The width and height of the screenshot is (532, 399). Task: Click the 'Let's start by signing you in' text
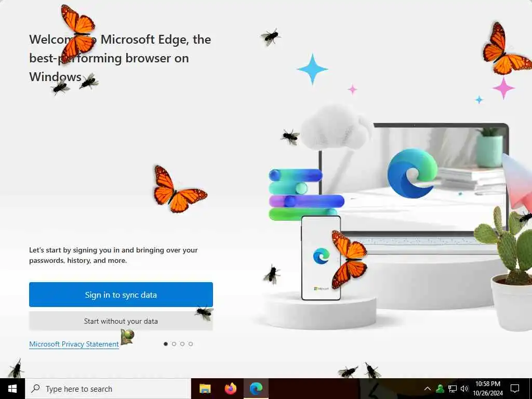click(x=113, y=255)
